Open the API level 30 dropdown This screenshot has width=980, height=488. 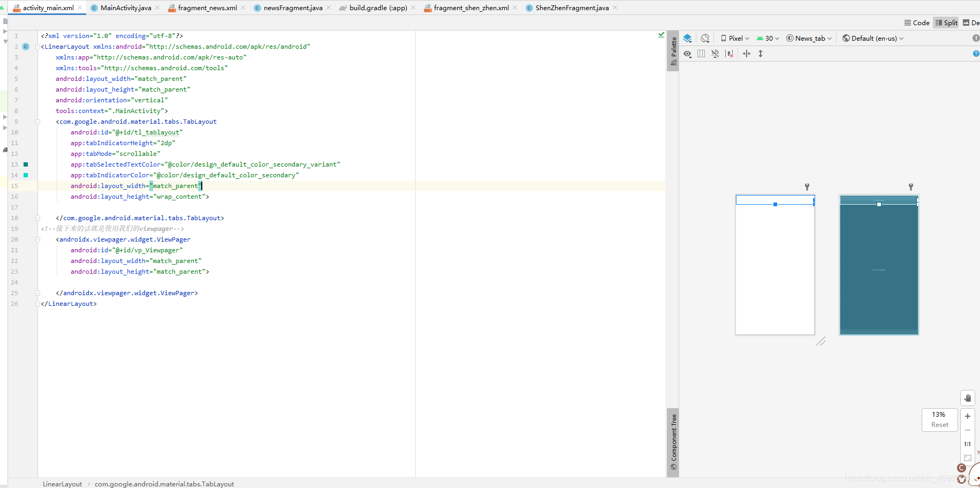(768, 38)
